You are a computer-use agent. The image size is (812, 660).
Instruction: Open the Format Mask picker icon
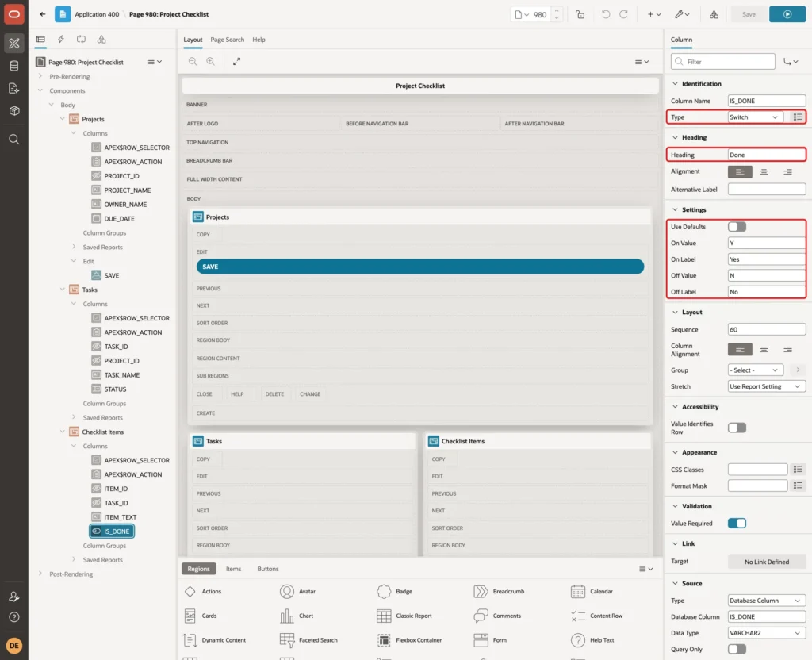point(798,485)
